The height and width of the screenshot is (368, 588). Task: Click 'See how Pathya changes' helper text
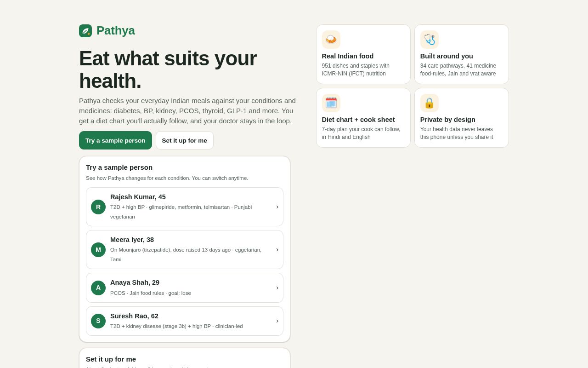(167, 178)
